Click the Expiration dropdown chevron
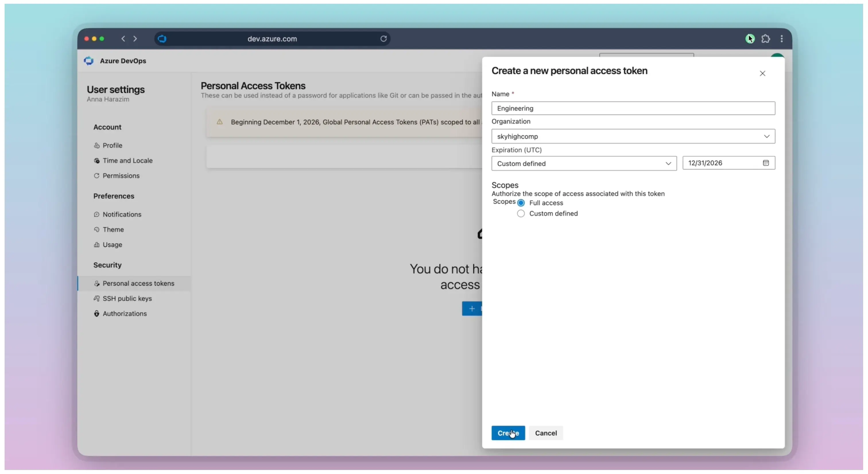The width and height of the screenshot is (868, 474). 668,164
